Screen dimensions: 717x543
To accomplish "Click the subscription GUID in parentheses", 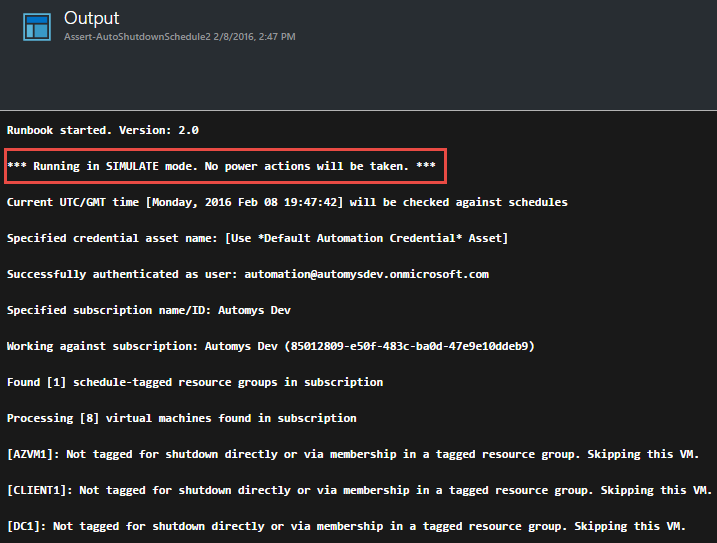I will point(409,346).
